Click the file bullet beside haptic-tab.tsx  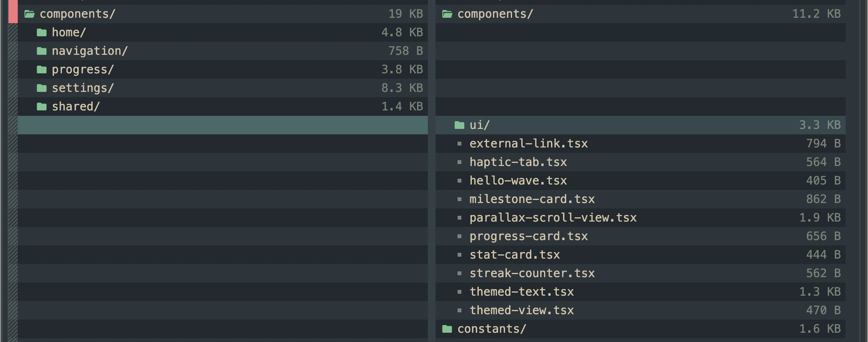[459, 162]
